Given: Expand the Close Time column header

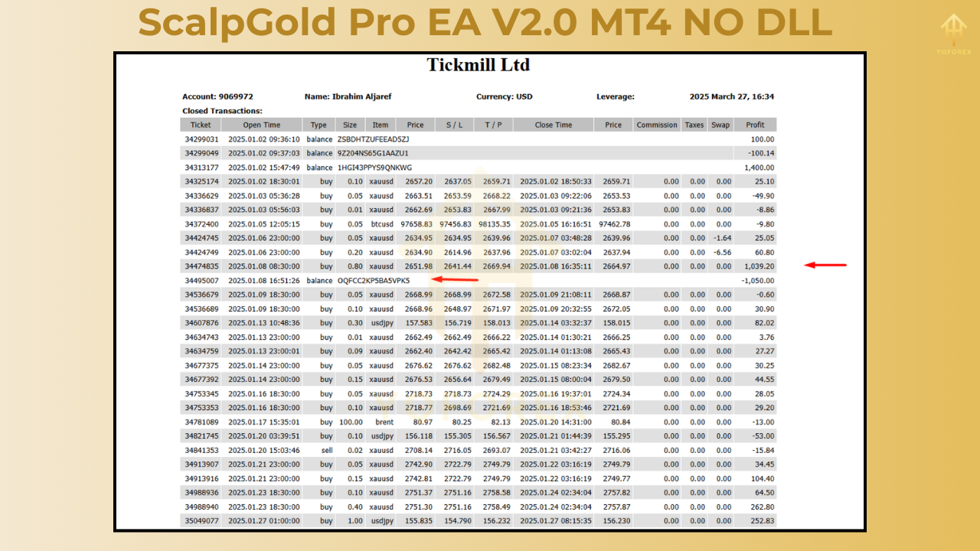Looking at the screenshot, I should click(553, 124).
